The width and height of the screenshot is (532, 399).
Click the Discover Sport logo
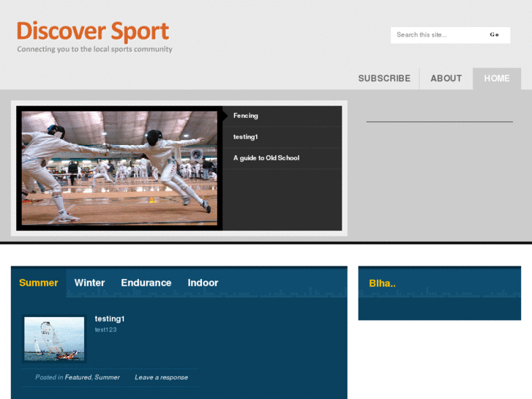point(93,31)
